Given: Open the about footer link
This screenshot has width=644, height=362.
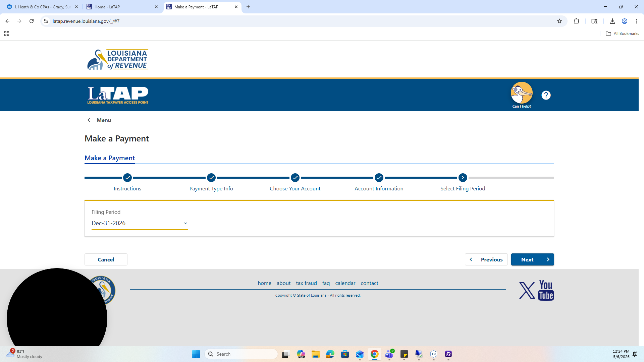Looking at the screenshot, I should coord(283,283).
